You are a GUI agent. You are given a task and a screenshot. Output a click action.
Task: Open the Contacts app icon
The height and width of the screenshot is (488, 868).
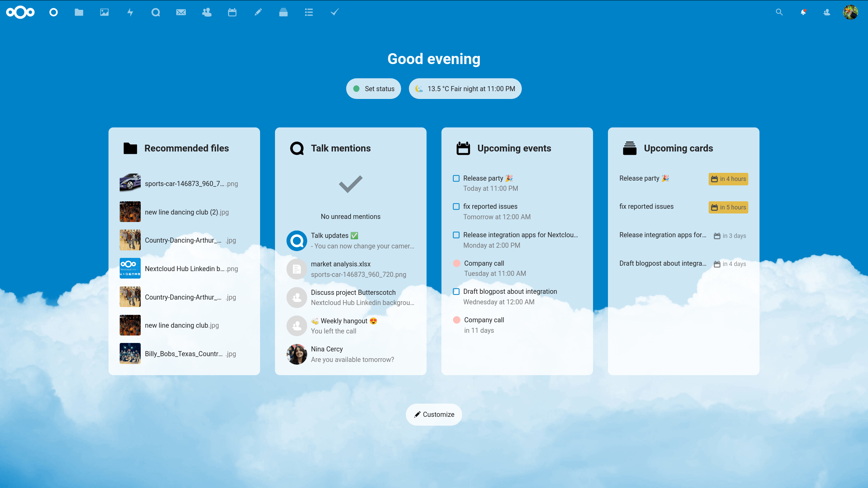pyautogui.click(x=207, y=12)
